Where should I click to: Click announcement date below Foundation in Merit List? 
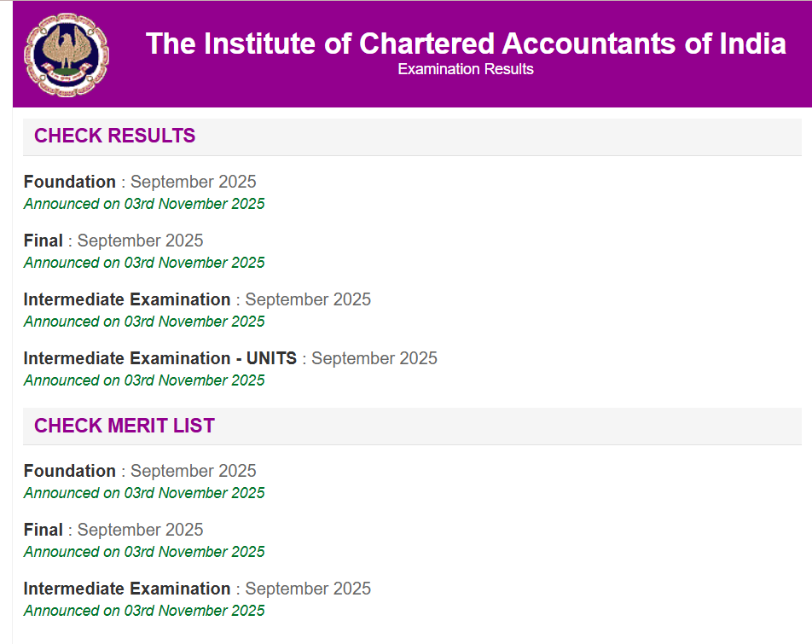pos(144,493)
